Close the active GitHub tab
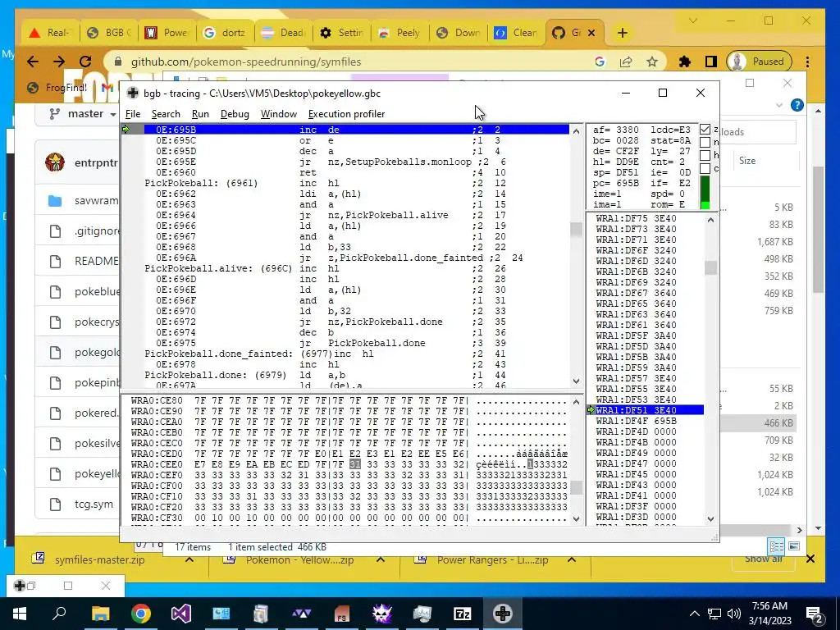The image size is (840, 630). tap(591, 33)
